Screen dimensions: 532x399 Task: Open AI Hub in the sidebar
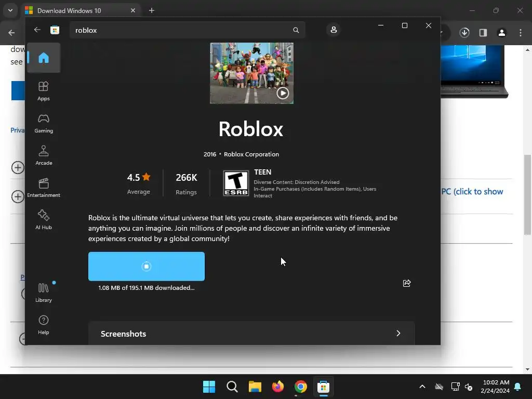coord(44,220)
